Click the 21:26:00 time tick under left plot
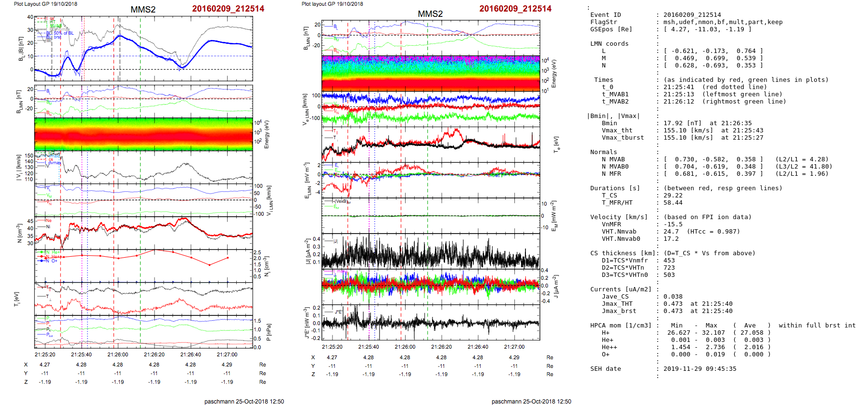This screenshot has height=405, width=868. pos(118,354)
